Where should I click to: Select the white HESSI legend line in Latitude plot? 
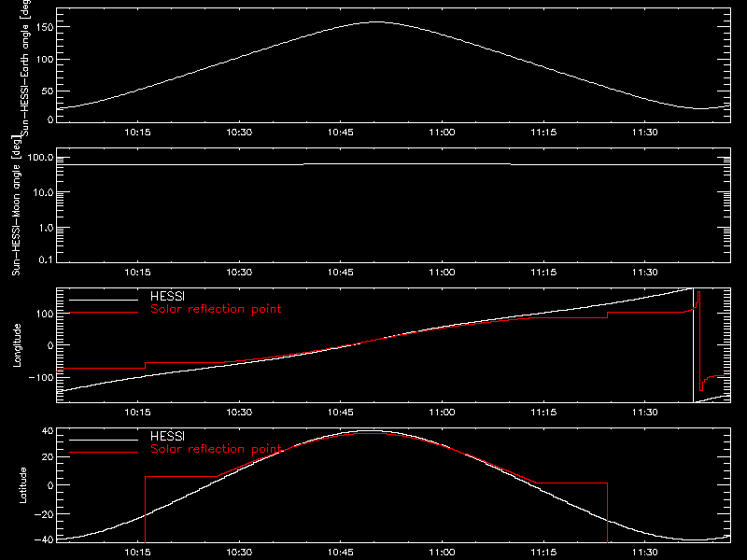[x=104, y=440]
